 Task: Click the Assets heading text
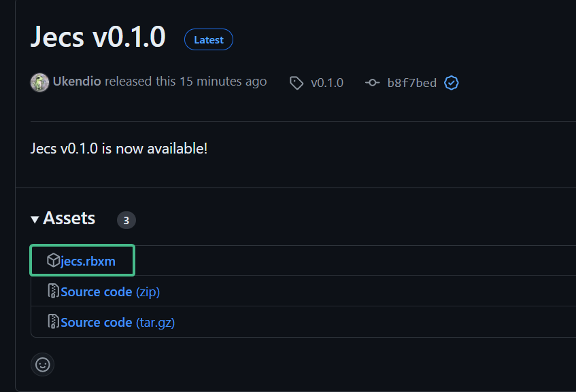(x=69, y=219)
